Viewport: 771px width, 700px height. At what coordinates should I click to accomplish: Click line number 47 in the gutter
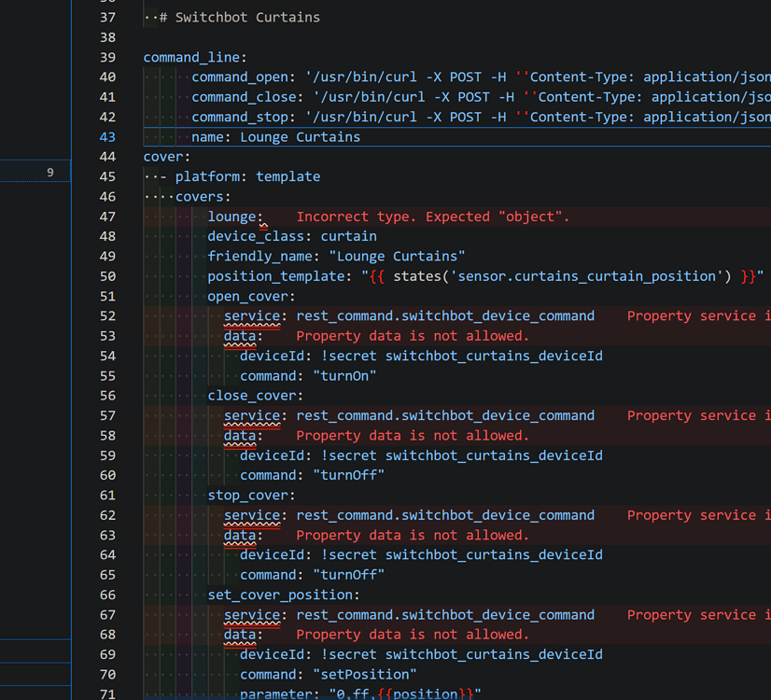(106, 217)
